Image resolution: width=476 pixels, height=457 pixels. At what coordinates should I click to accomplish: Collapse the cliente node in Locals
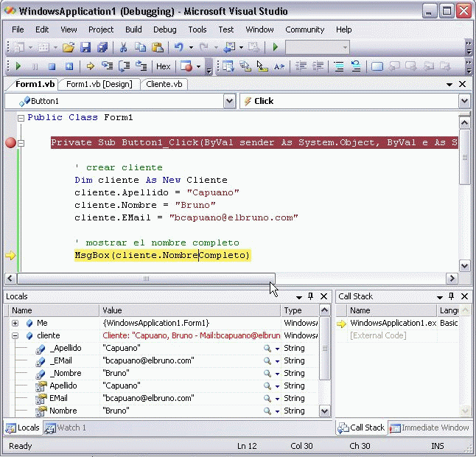[x=15, y=335]
